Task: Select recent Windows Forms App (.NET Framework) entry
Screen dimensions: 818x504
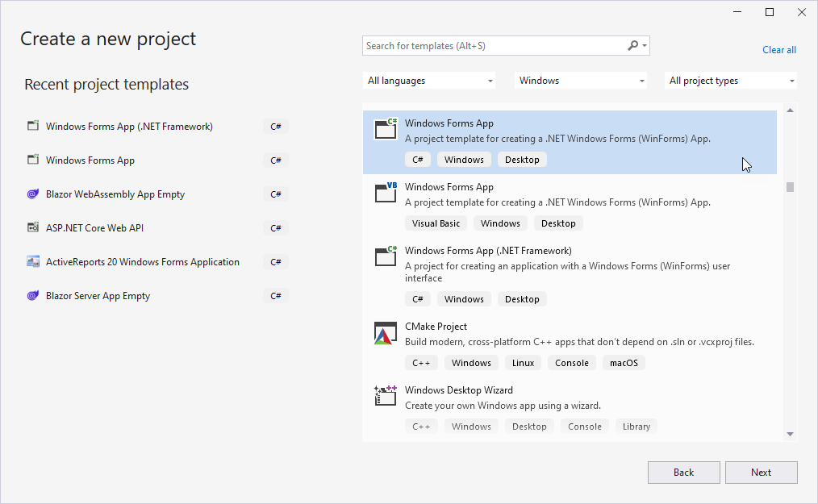Action: 129,127
